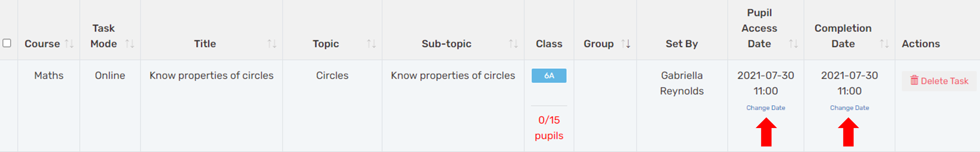Viewport: 980px width, 152px height.
Task: Click the Delete Task button
Action: click(939, 81)
